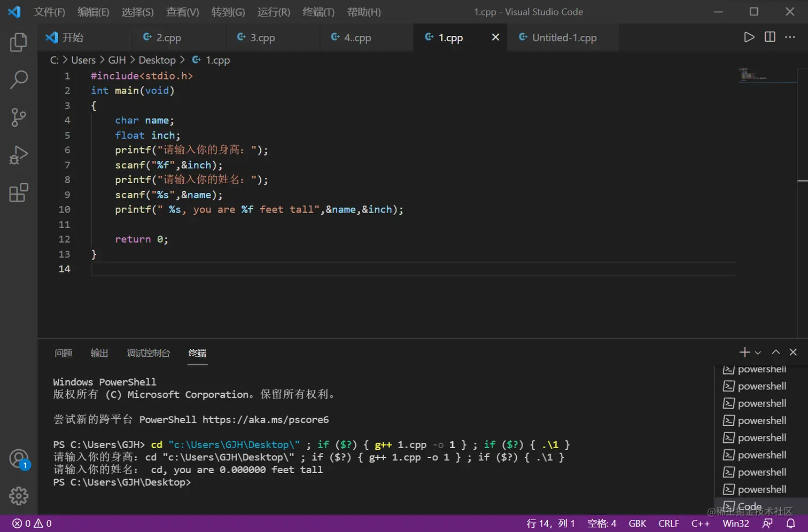Switch to the 4..cpp tab
808x532 pixels.
[366, 37]
